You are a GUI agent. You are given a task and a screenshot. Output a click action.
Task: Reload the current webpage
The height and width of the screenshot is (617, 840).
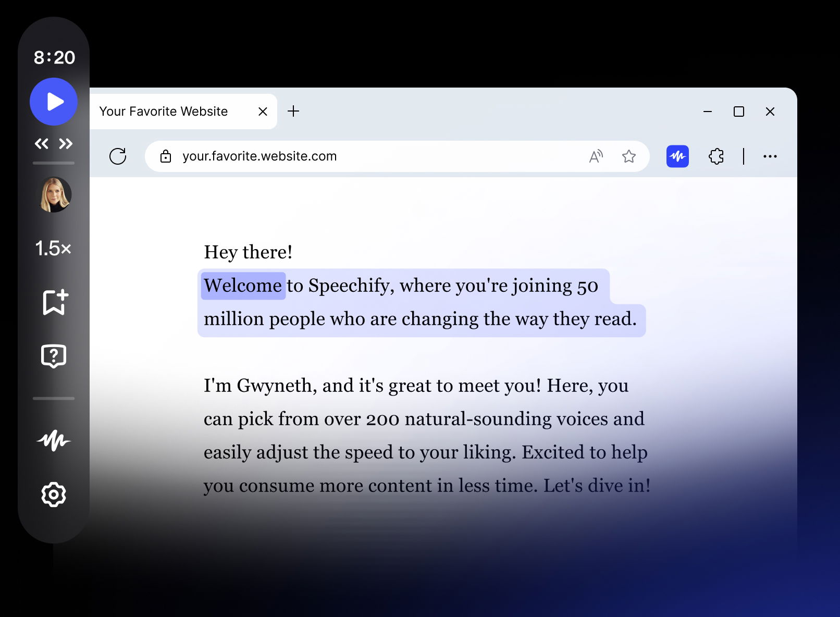(x=118, y=156)
